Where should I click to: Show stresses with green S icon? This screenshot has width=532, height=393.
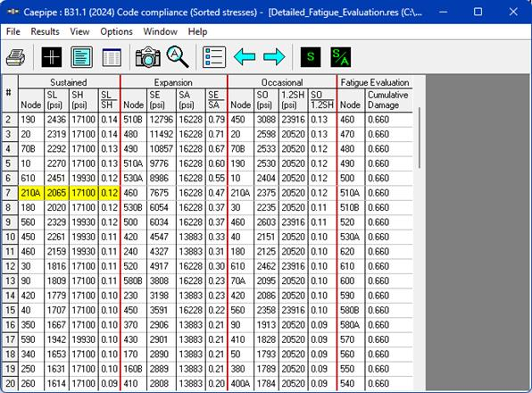coord(311,57)
